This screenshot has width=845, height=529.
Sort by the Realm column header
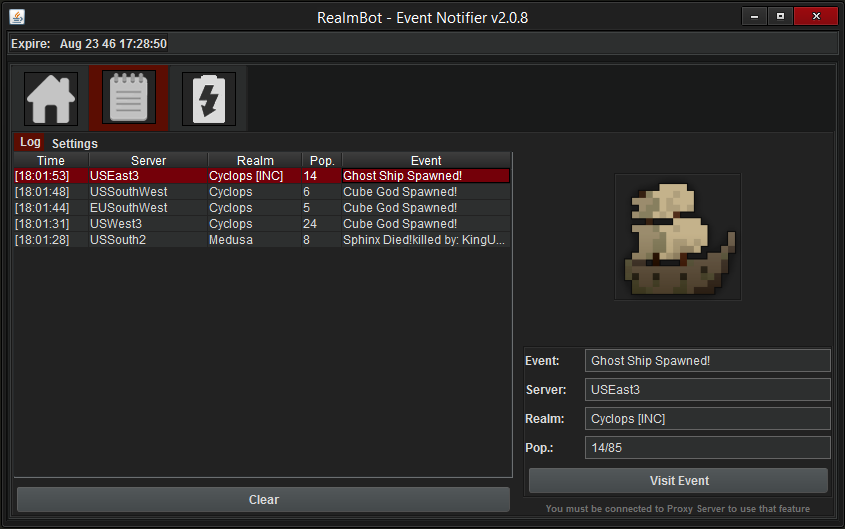pyautogui.click(x=255, y=161)
